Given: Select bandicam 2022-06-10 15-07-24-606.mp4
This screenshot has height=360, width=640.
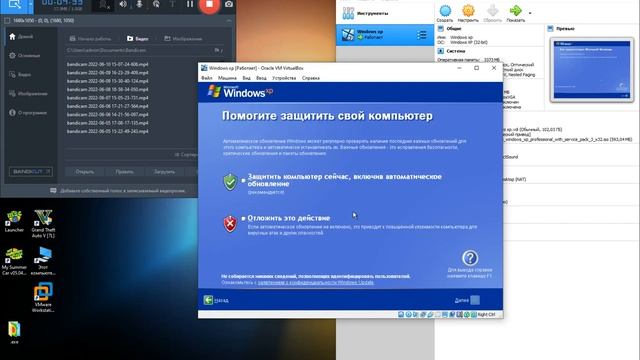Looking at the screenshot, I should tap(108, 64).
